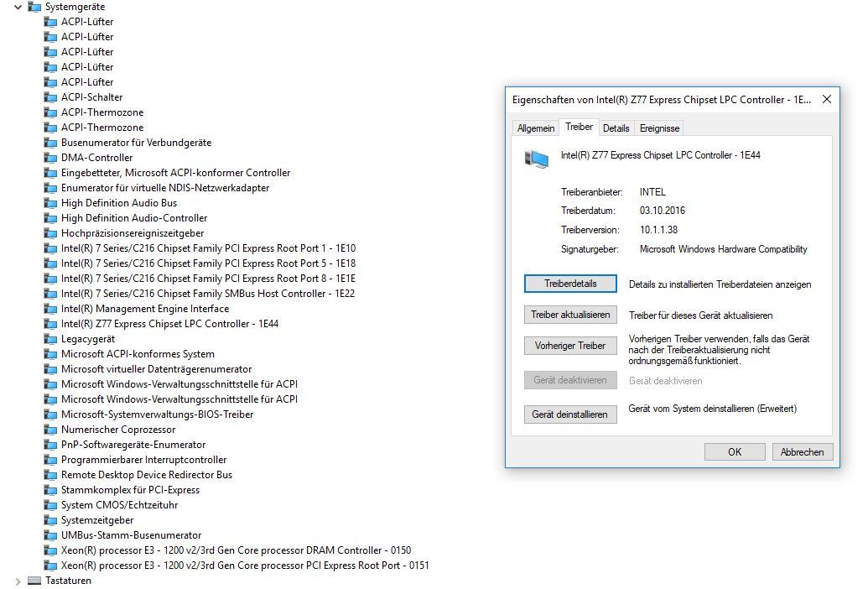The height and width of the screenshot is (589, 868).
Task: Click the Tastaturen keyboard icon
Action: coord(34,581)
